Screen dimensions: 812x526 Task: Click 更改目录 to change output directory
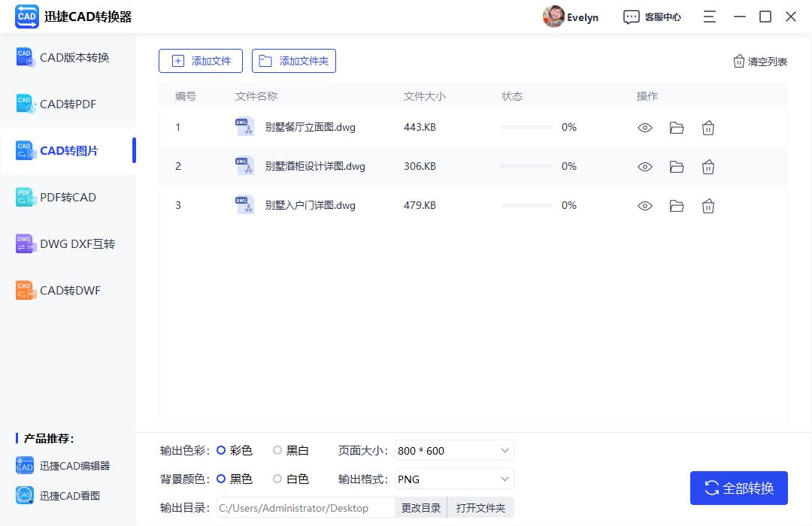(x=420, y=507)
